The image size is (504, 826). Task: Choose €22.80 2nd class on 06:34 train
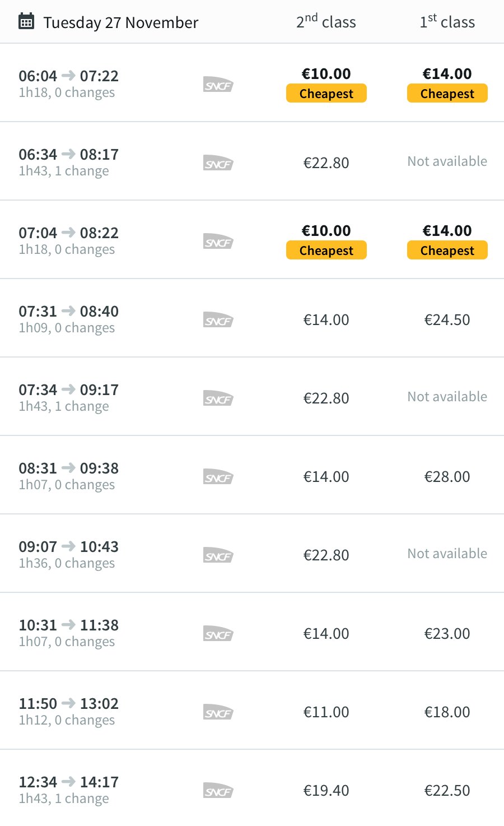click(x=326, y=163)
